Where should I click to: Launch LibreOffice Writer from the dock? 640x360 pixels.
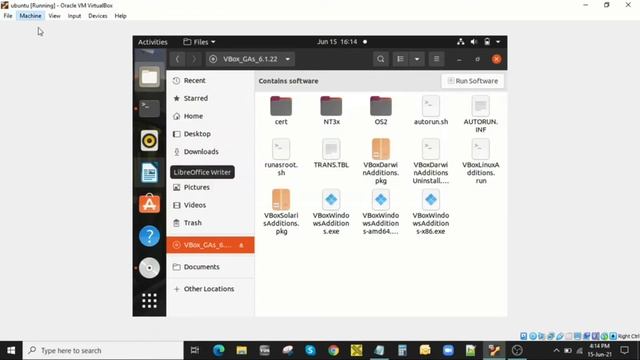point(149,172)
